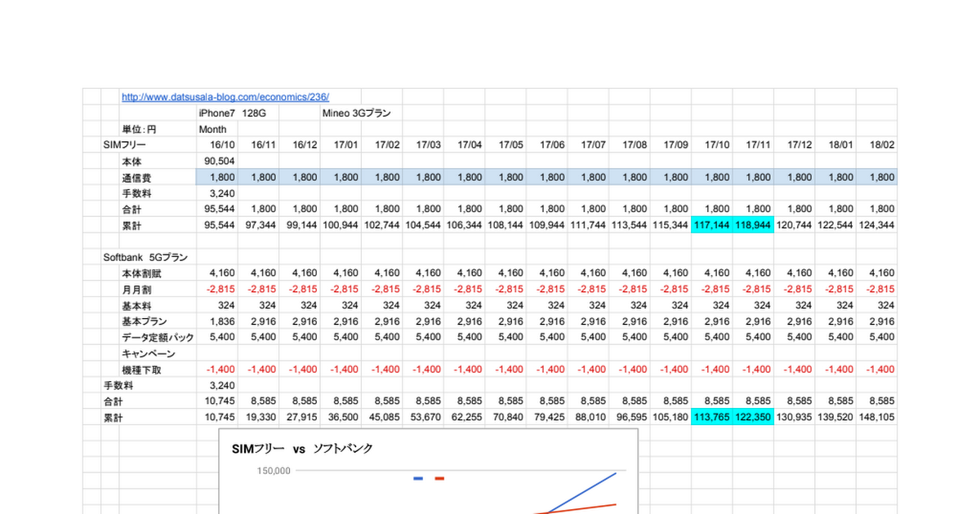The image size is (980, 514).
Task: Select the Mineo 3Gプラン cell
Action: [356, 113]
